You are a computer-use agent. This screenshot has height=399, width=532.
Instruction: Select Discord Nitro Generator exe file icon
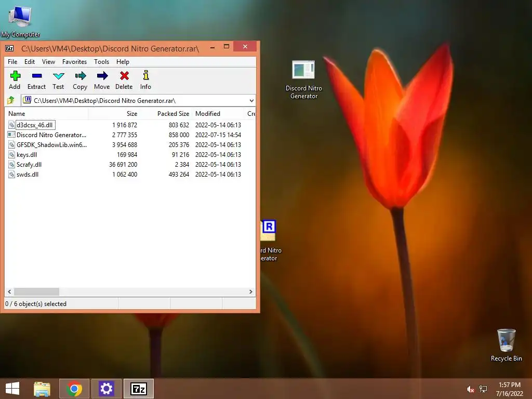click(11, 135)
